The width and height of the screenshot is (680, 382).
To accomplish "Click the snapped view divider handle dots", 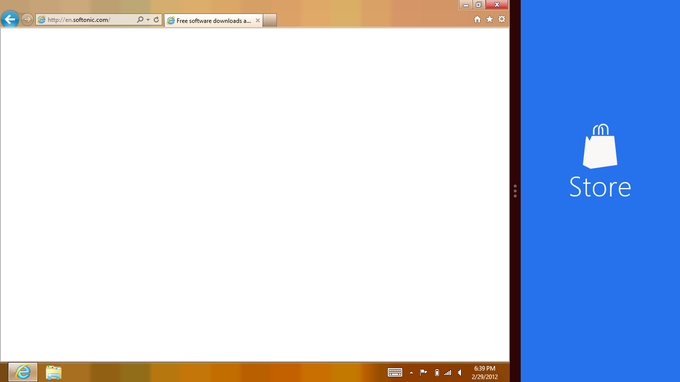I will pyautogui.click(x=515, y=191).
